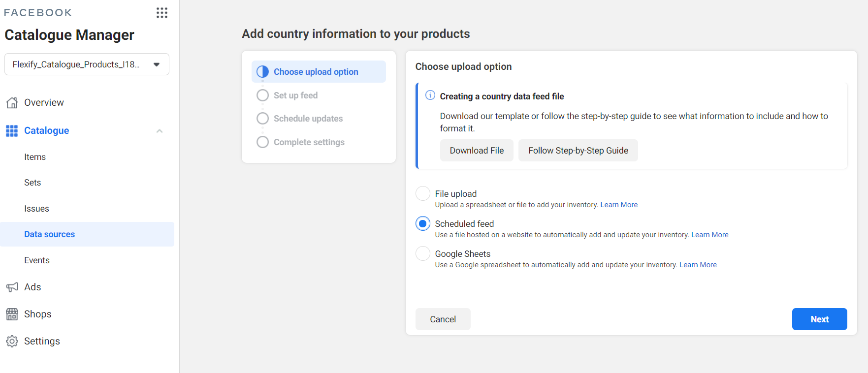
Task: Click the Next button
Action: (x=819, y=319)
